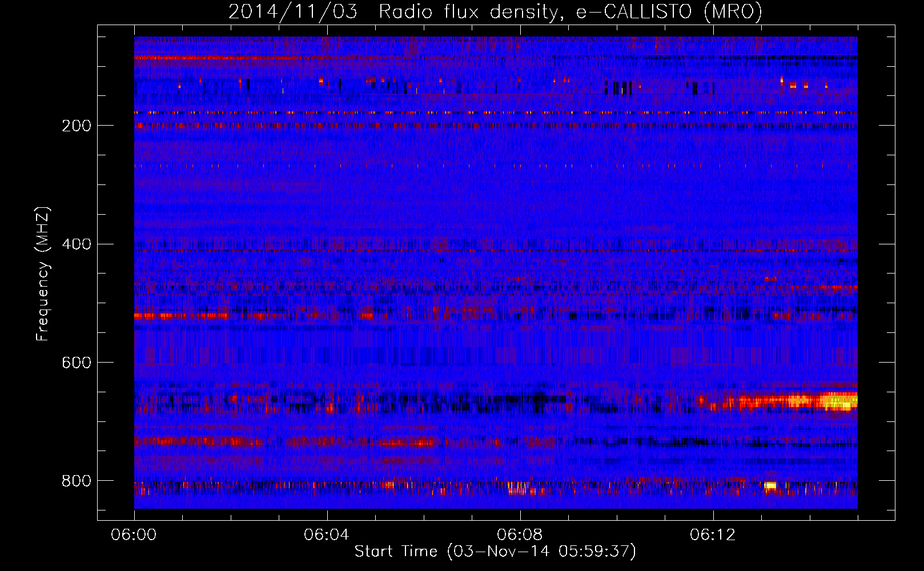This screenshot has width=924, height=571.
Task: Click the small yellow burst near 810 MHz after 06:12
Action: tap(770, 486)
